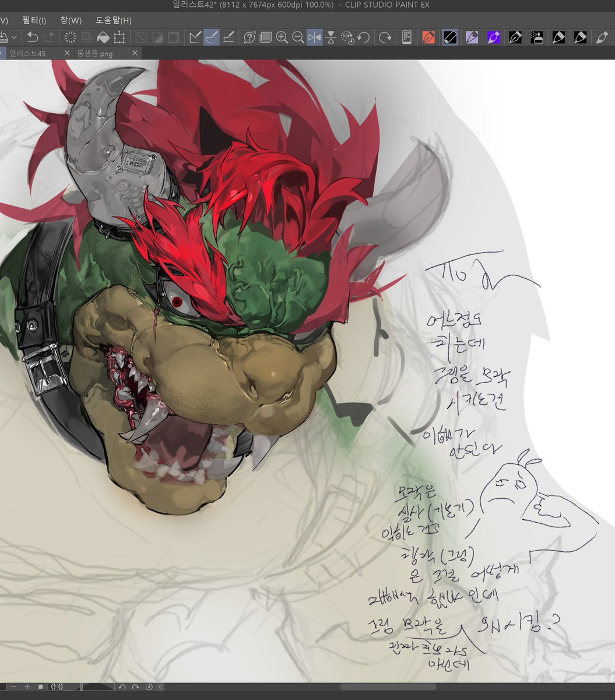Click the Fill bucket icon
The width and height of the screenshot is (615, 700).
[x=103, y=37]
